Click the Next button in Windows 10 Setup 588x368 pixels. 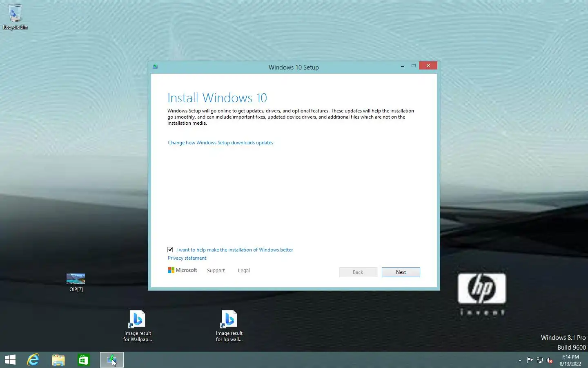[401, 272]
